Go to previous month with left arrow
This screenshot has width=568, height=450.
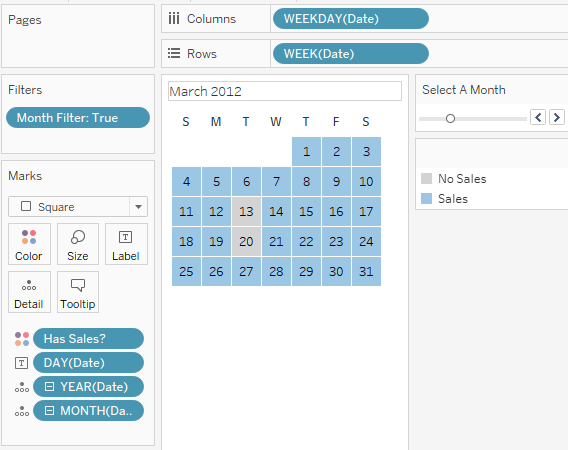pyautogui.click(x=538, y=117)
